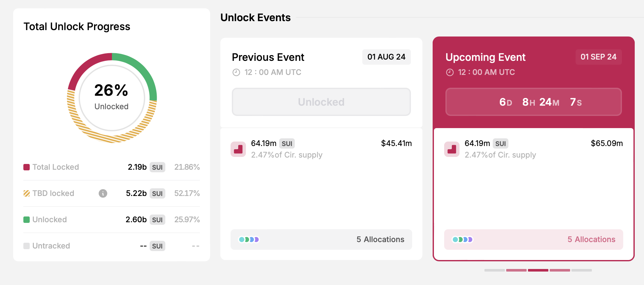
Task: Toggle the TBD locked striped legend marker
Action: (x=26, y=193)
